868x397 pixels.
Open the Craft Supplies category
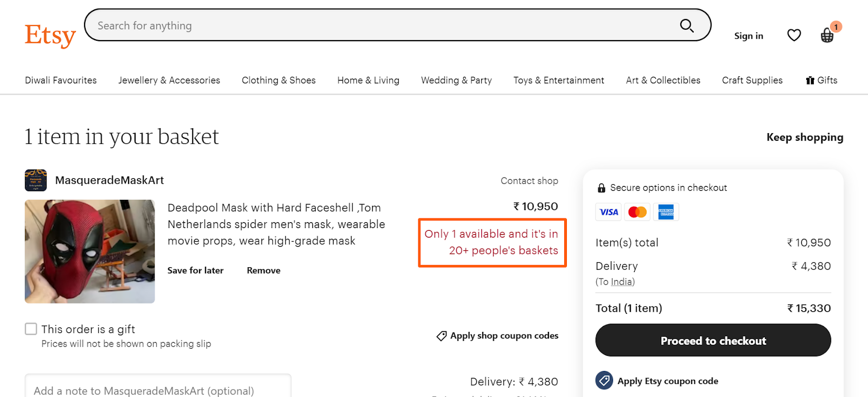(x=752, y=80)
